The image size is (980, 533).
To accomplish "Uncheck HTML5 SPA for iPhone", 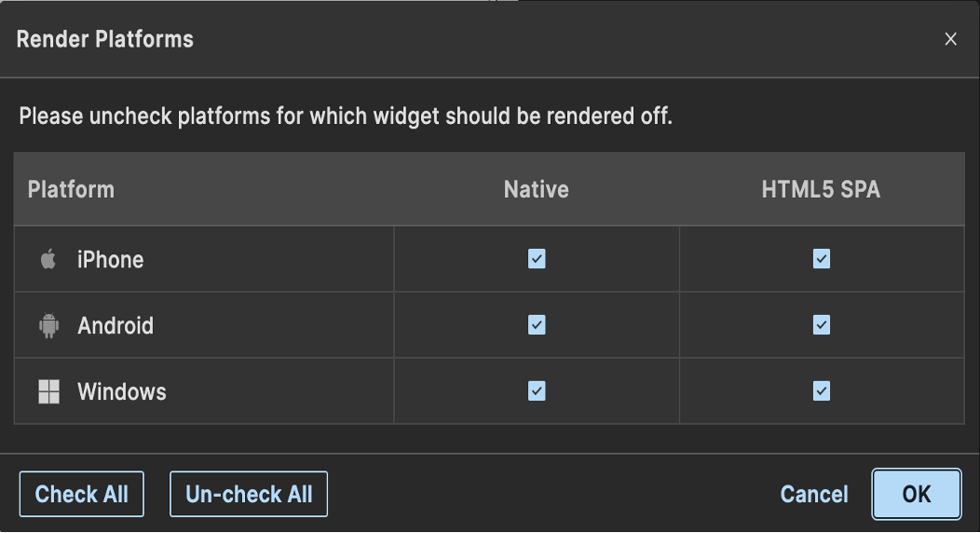I will click(822, 259).
